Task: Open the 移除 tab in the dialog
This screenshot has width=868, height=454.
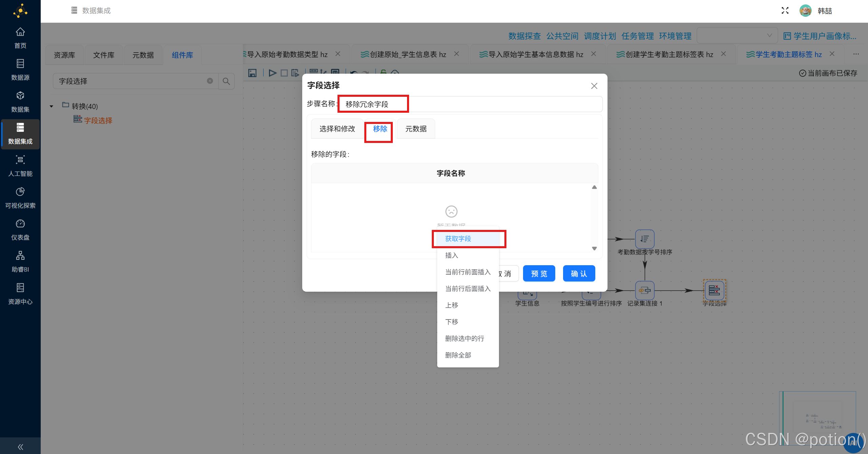Action: click(x=380, y=129)
